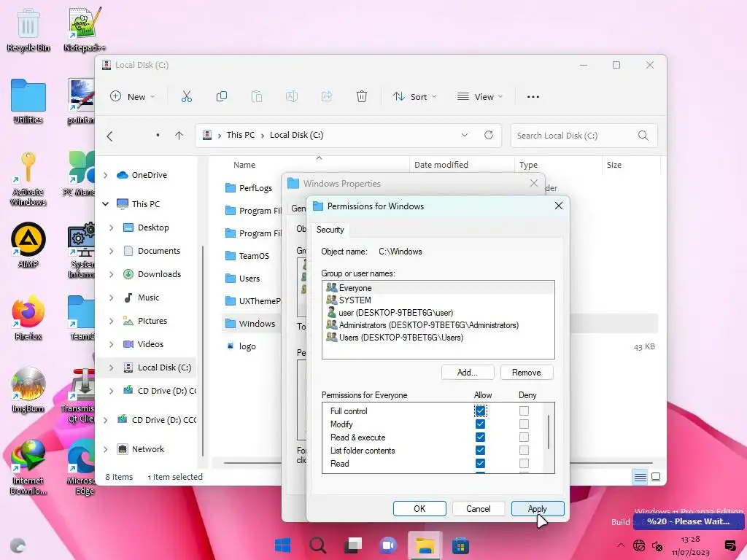The image size is (747, 560).
Task: Open the See more ellipsis menu
Action: [x=533, y=97]
